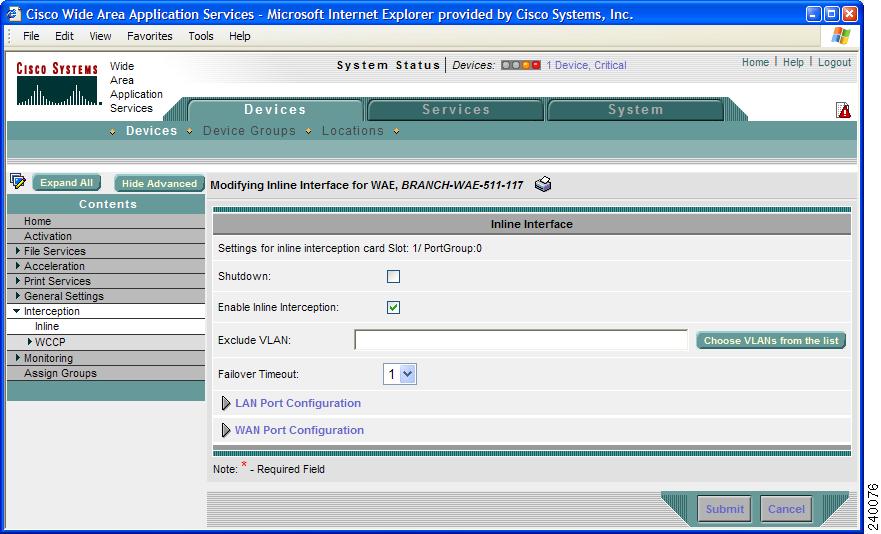Image resolution: width=881 pixels, height=534 pixels.
Task: Uncheck Enable Inline Interception checkbox
Action: coord(393,307)
